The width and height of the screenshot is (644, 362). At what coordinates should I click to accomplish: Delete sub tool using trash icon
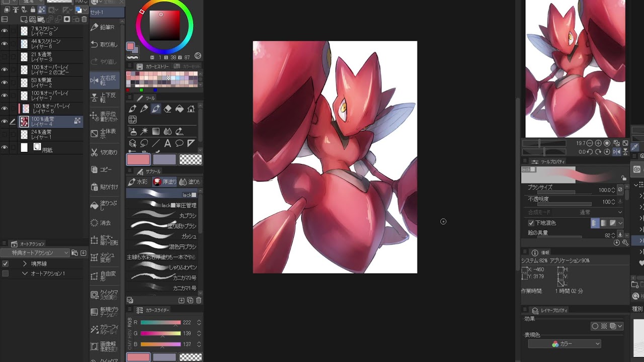[x=199, y=300]
